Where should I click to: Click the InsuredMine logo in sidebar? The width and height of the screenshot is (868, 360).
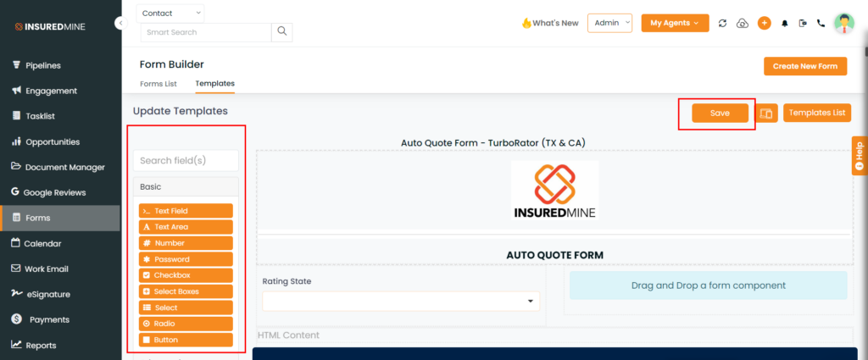tap(50, 26)
